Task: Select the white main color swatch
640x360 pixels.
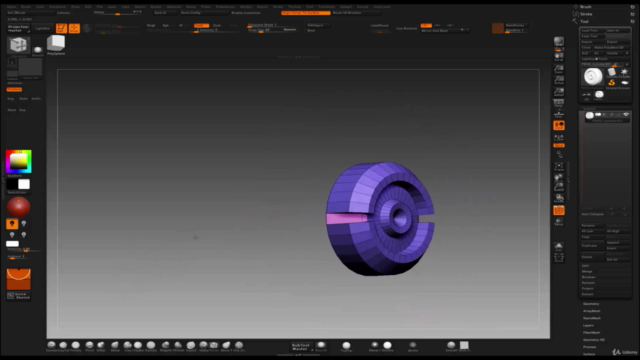Action: pyautogui.click(x=24, y=184)
